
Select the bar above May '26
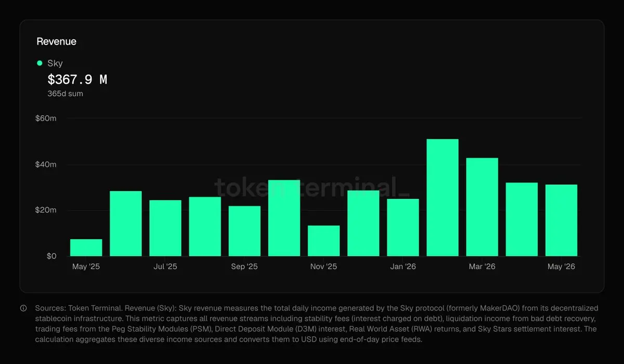coord(561,220)
